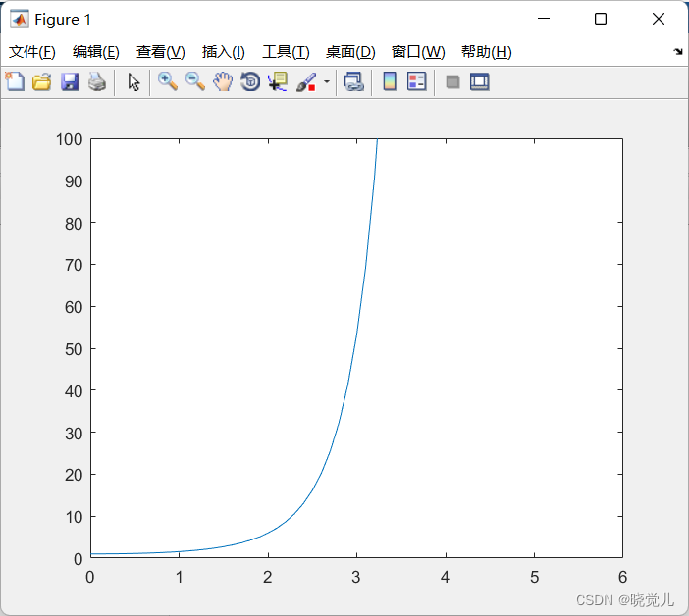Open the 查看(V) menu
The height and width of the screenshot is (616, 689).
click(x=160, y=52)
